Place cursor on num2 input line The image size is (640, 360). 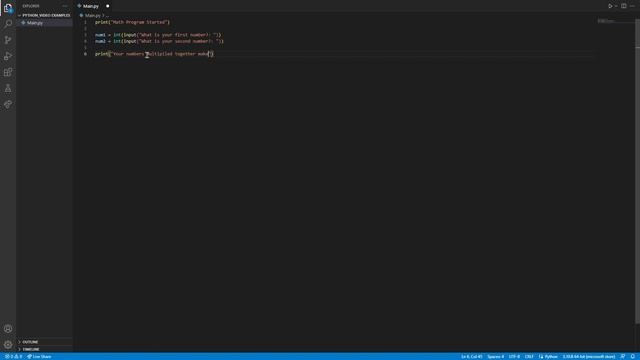pyautogui.click(x=159, y=41)
